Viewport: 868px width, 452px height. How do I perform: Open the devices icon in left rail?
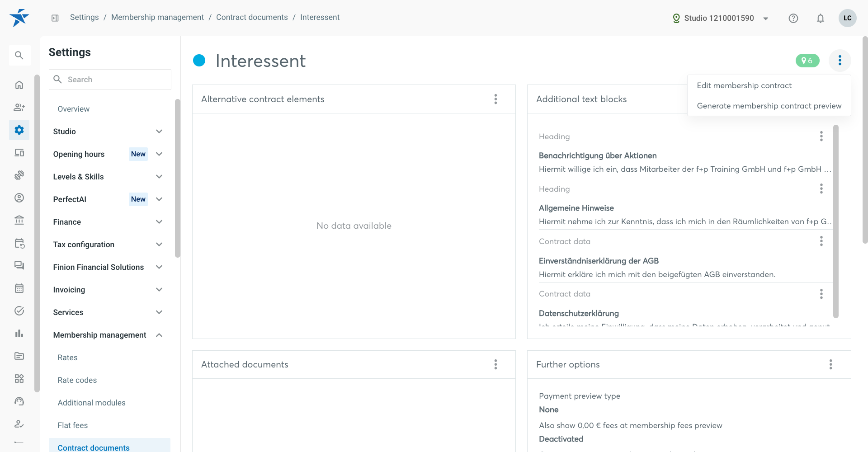coord(19,153)
